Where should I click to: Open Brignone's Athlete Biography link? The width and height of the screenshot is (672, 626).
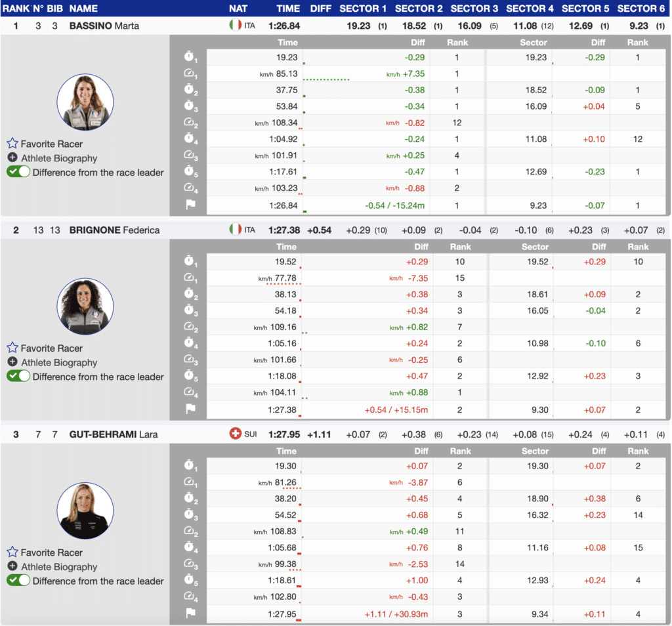(x=59, y=362)
